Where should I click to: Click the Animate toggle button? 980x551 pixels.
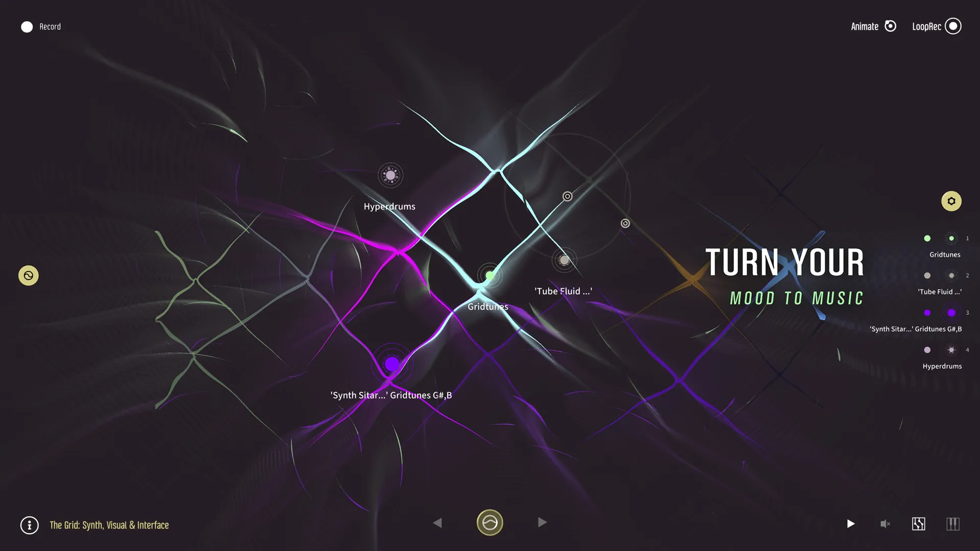pyautogui.click(x=890, y=26)
